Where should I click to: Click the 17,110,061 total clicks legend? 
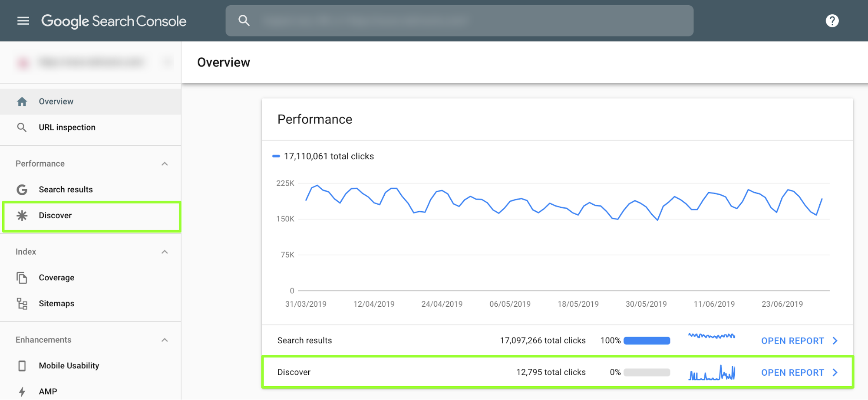[323, 156]
